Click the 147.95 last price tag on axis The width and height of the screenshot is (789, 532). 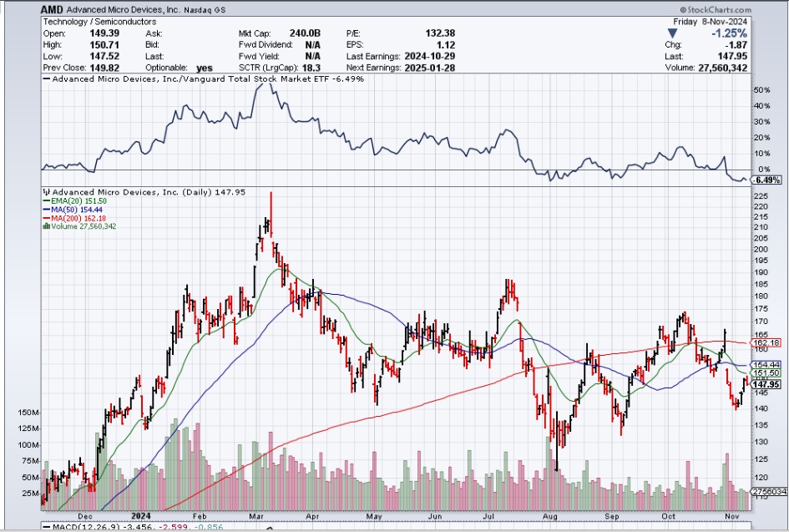tap(766, 384)
